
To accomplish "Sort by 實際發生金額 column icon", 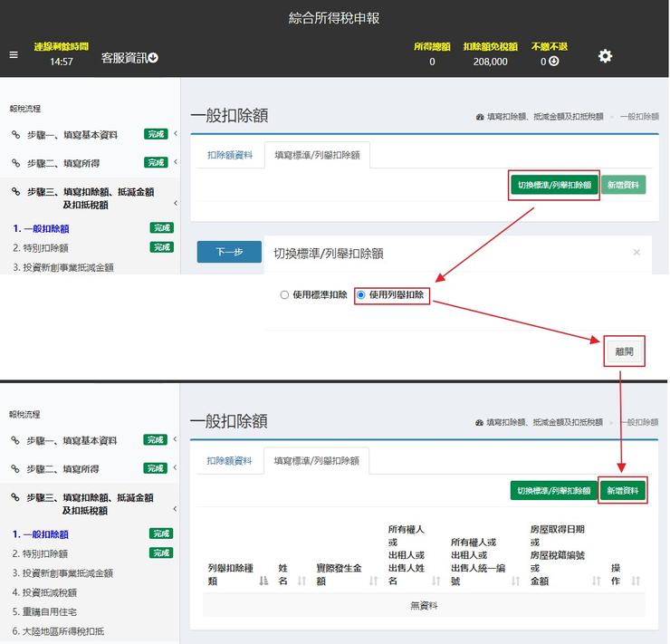I will 373,581.
